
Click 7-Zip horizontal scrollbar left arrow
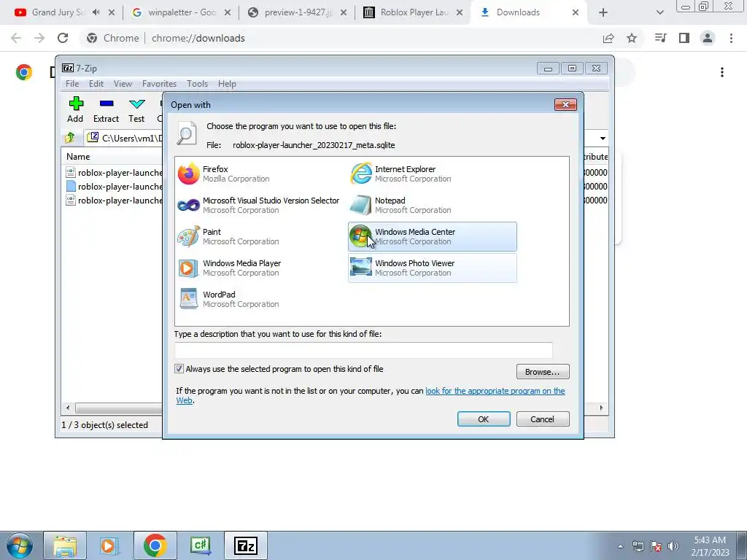click(68, 408)
